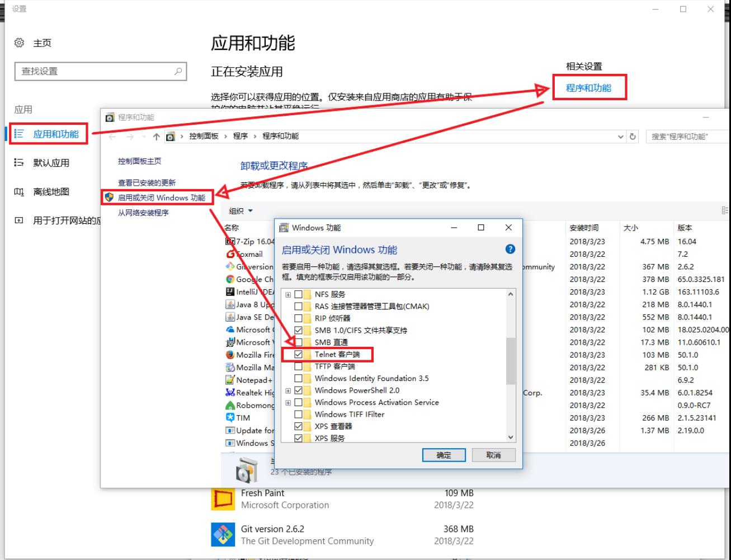Click the Windows Features dialog title icon
The width and height of the screenshot is (731, 560).
click(284, 228)
